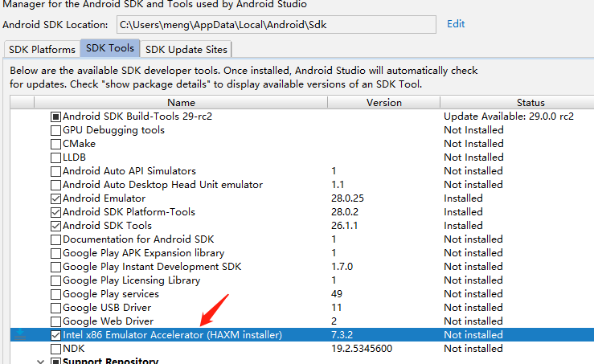
Task: Collapse the Support Repository tree node
Action: pos(40,362)
